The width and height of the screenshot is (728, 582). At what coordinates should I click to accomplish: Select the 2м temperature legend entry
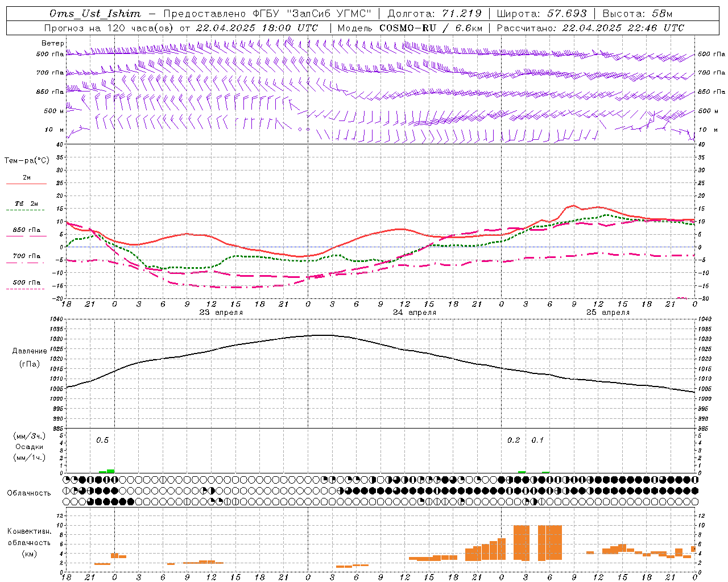[27, 178]
